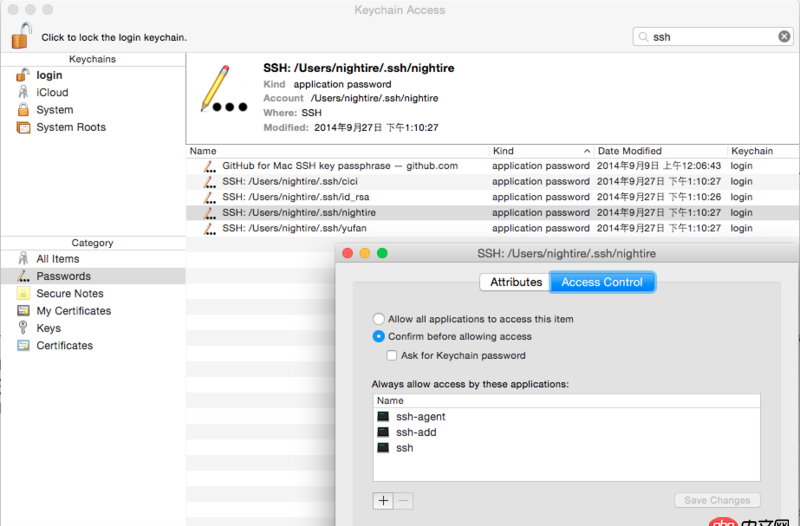Sort by the Kind column header arrow
The image size is (800, 526).
pos(587,151)
